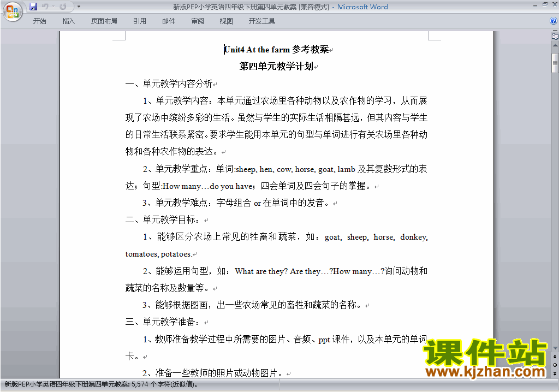The image size is (559, 392).
Task: Click the text 'tomatoes, potatoes.'
Action: (159, 254)
